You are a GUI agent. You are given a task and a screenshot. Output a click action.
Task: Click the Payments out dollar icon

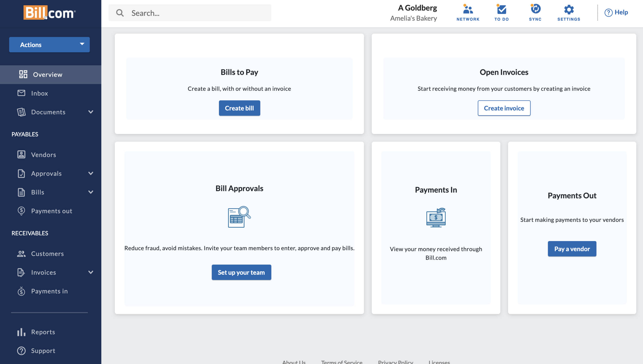21,211
